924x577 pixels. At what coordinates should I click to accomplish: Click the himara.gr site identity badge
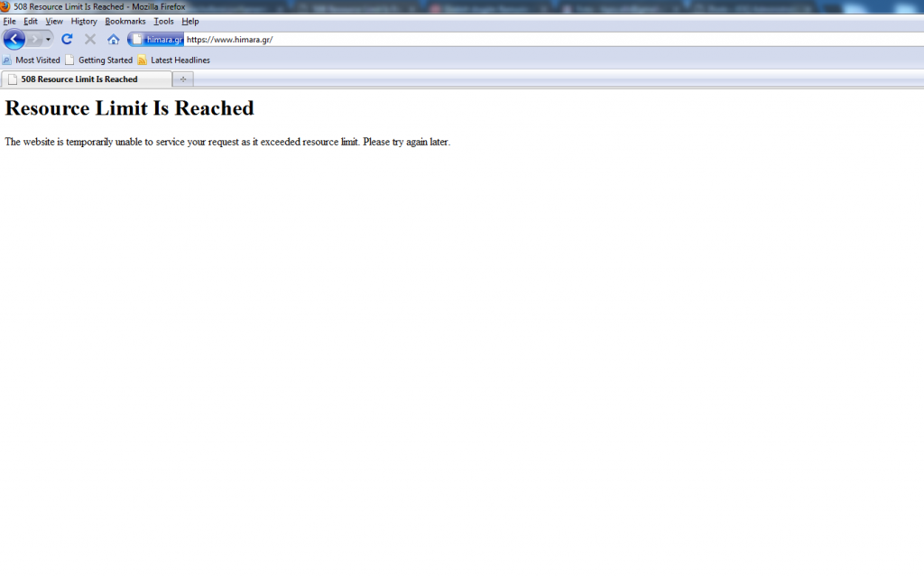157,39
